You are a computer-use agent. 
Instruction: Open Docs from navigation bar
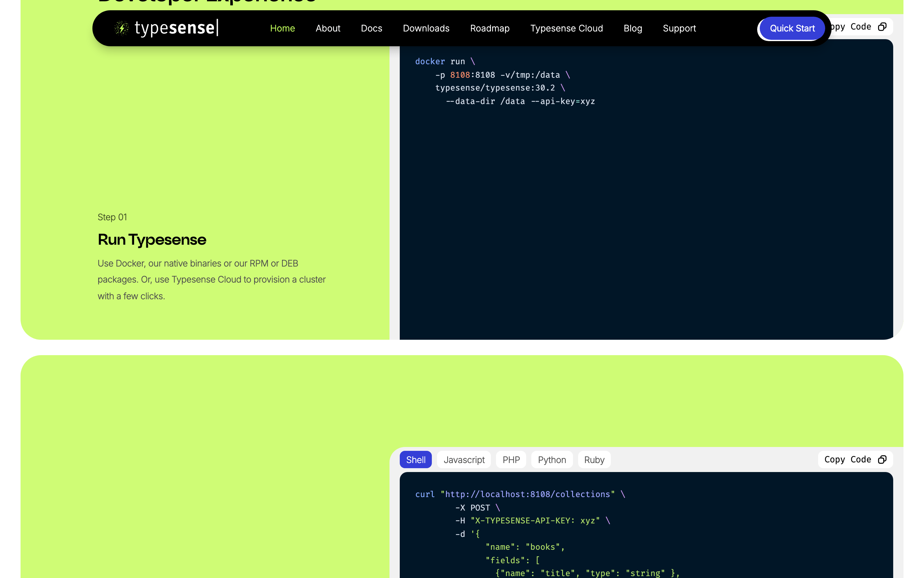(372, 28)
